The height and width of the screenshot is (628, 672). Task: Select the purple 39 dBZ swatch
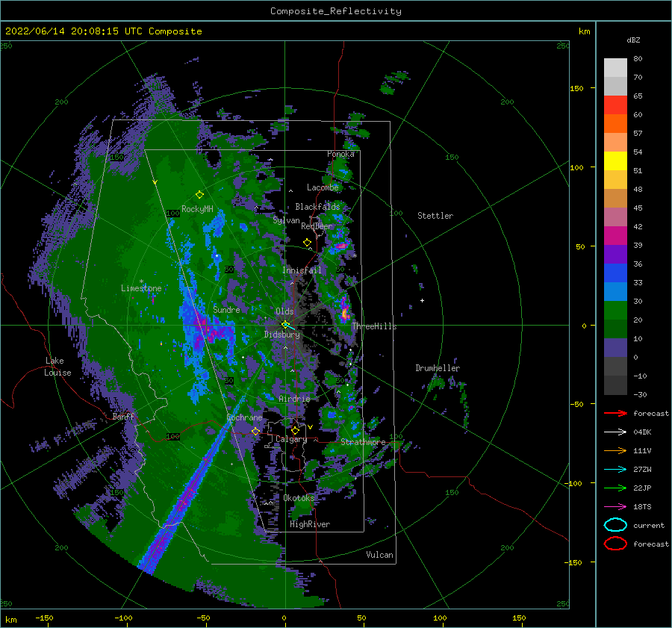click(615, 254)
